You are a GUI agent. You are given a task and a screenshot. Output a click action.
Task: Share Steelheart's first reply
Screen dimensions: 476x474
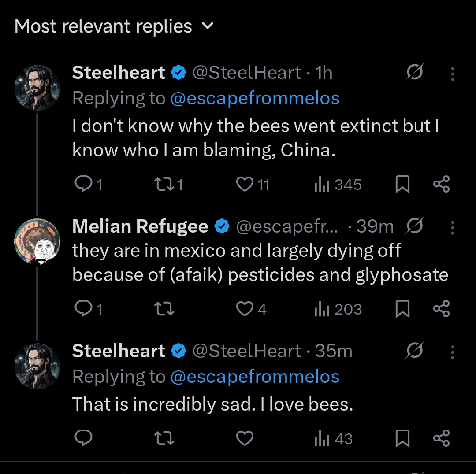coord(441,184)
